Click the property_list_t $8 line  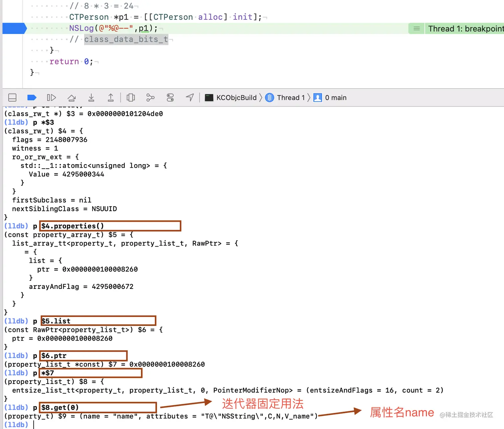(x=54, y=382)
